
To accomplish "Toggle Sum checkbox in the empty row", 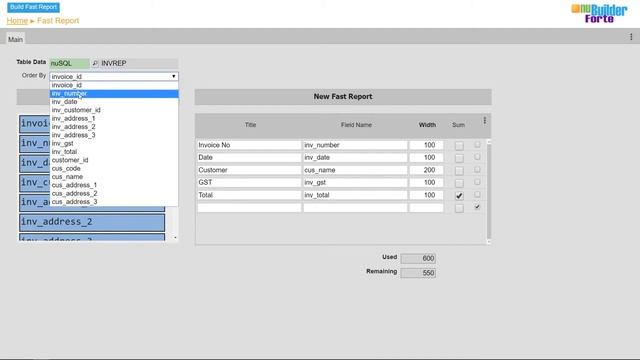I will coord(459,209).
